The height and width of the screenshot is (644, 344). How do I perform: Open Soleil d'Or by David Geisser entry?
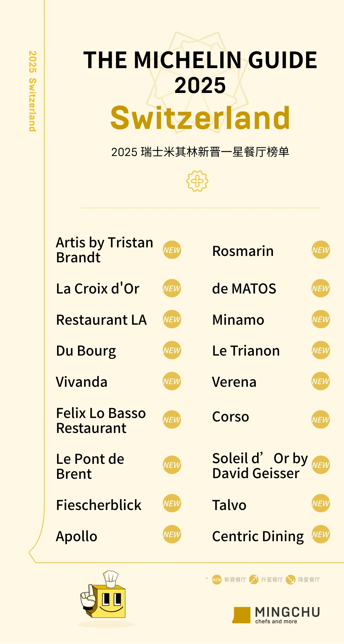coord(260,466)
